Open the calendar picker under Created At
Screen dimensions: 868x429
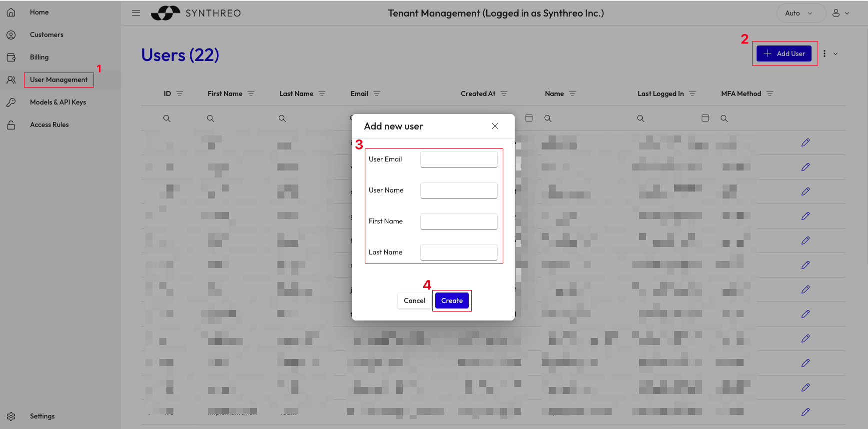click(529, 118)
